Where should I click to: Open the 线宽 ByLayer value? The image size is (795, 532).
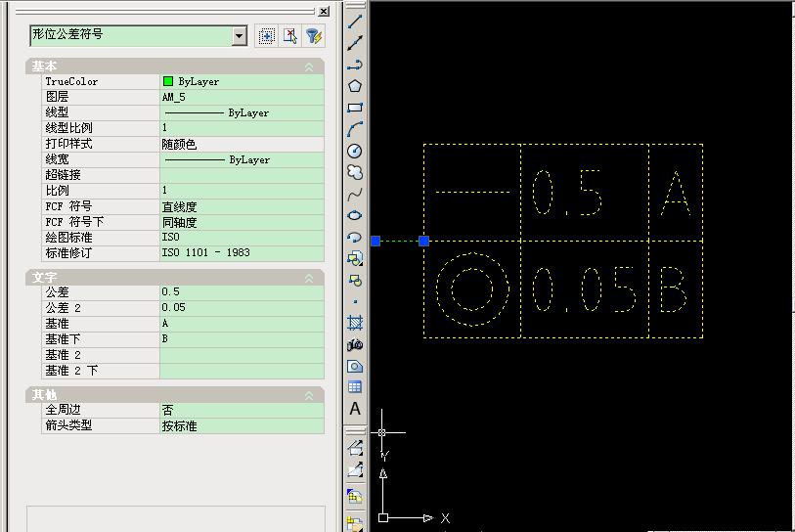[242, 159]
